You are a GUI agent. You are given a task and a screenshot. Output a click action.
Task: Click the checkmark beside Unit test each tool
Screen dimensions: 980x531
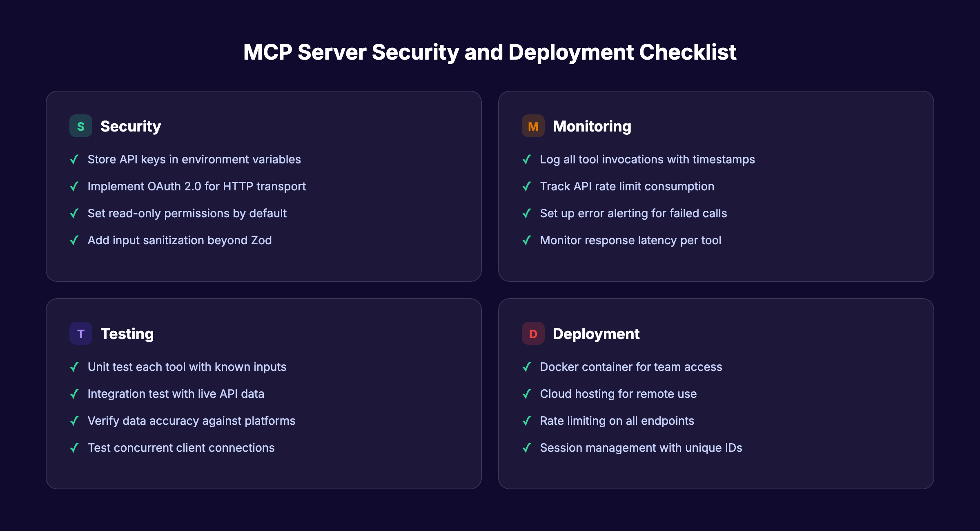[74, 367]
